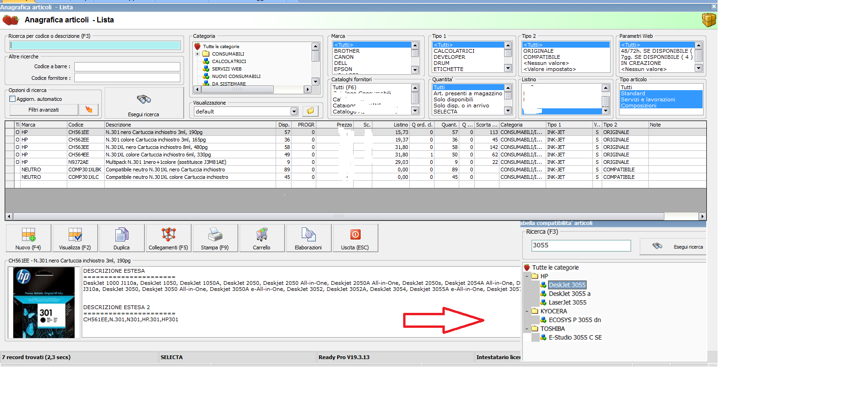Click the Quantita' list down-arrow

[x=508, y=111]
